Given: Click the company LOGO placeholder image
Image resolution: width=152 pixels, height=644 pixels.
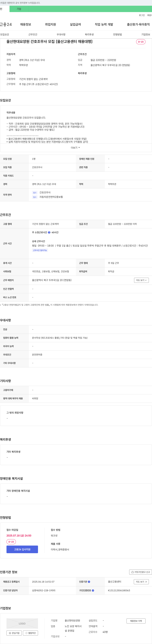Looking at the screenshot, I should coord(22,624).
